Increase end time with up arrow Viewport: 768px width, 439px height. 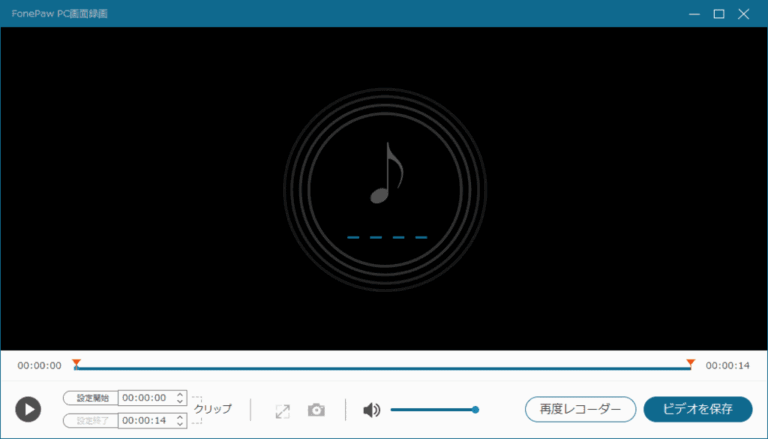point(180,417)
